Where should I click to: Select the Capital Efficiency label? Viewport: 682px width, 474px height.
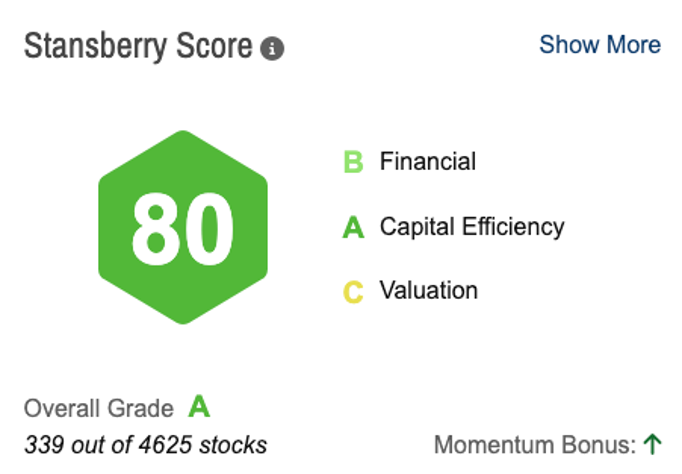pyautogui.click(x=472, y=227)
